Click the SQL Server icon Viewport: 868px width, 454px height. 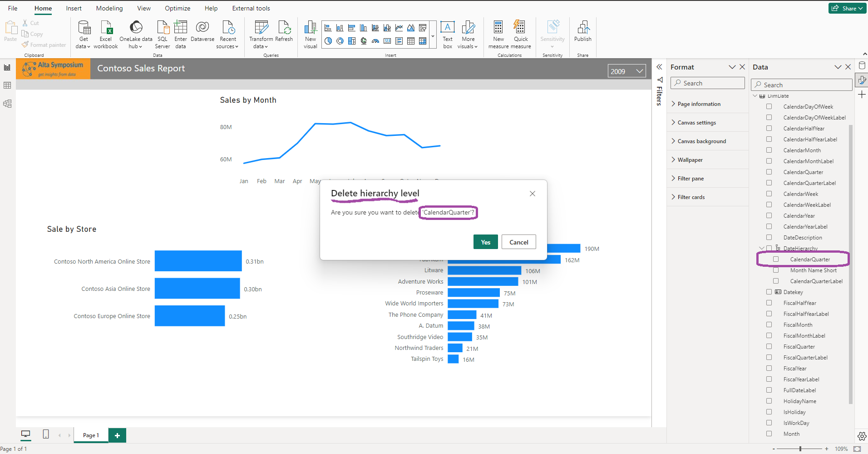pos(163,35)
